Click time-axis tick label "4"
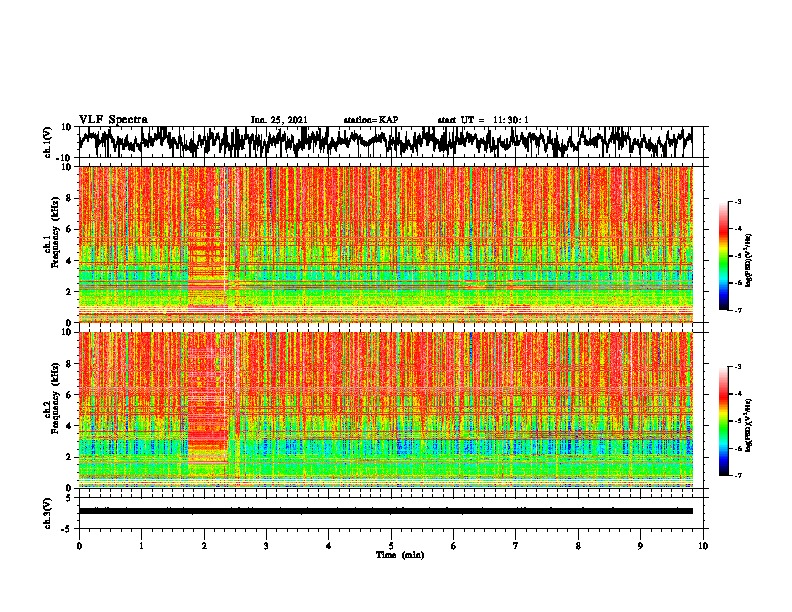 click(329, 546)
